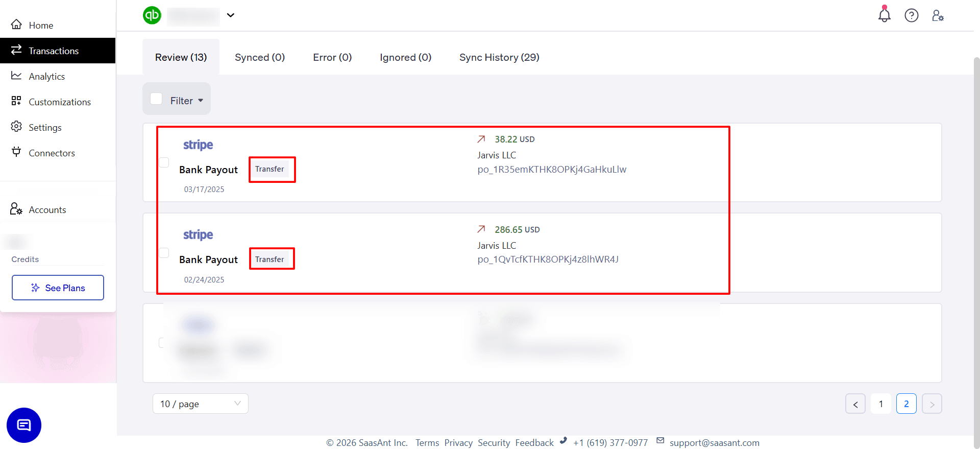980x449 pixels.
Task: Click the Customizations grid icon
Action: pos(16,101)
